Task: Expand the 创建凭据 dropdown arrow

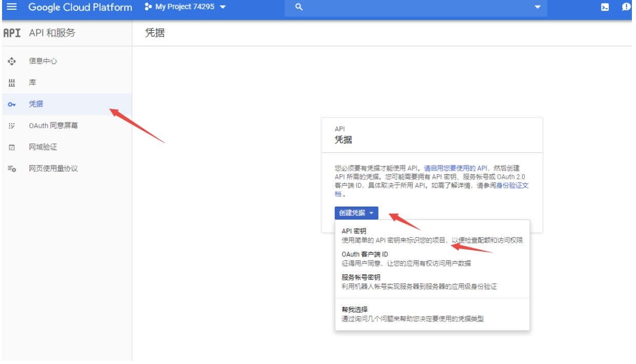Action: pos(372,213)
